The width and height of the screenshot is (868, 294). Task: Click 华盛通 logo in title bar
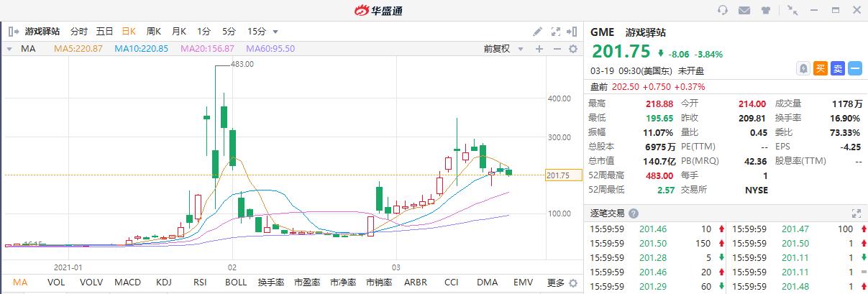point(378,10)
